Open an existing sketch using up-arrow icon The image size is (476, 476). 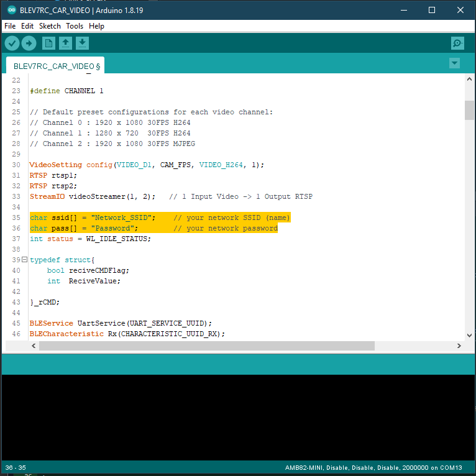(65, 43)
